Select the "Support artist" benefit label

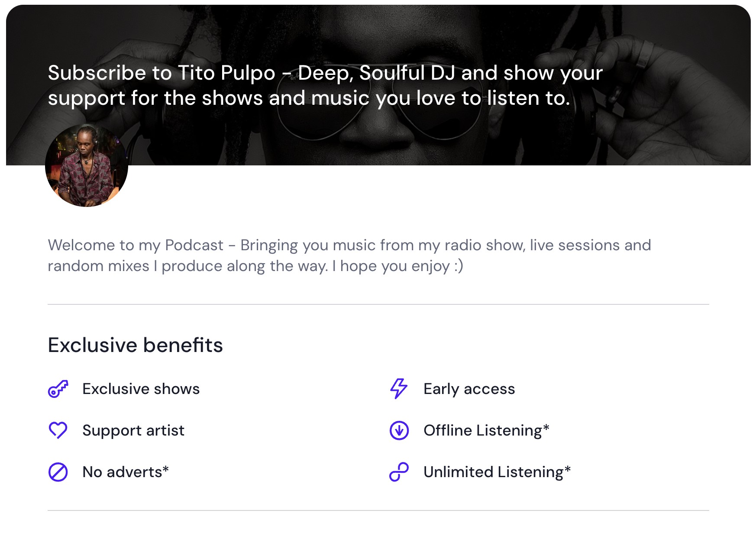coord(133,430)
